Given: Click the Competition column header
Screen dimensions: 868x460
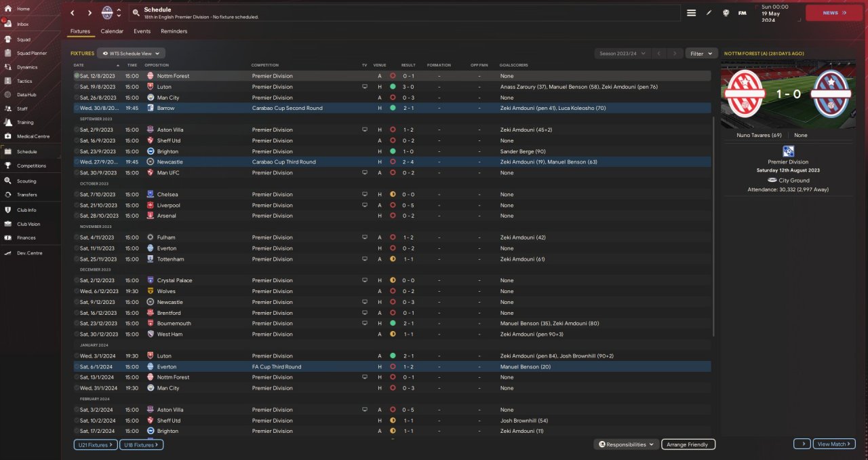Looking at the screenshot, I should click(265, 65).
